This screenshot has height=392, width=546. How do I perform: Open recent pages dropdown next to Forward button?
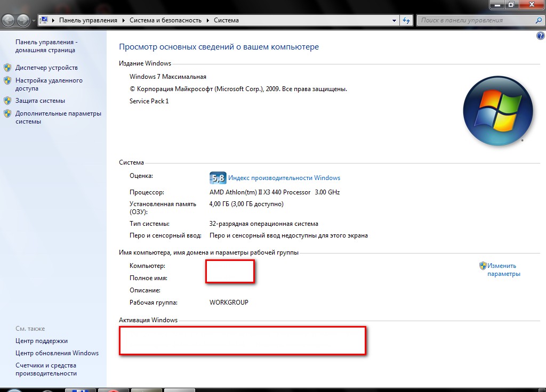[34, 21]
